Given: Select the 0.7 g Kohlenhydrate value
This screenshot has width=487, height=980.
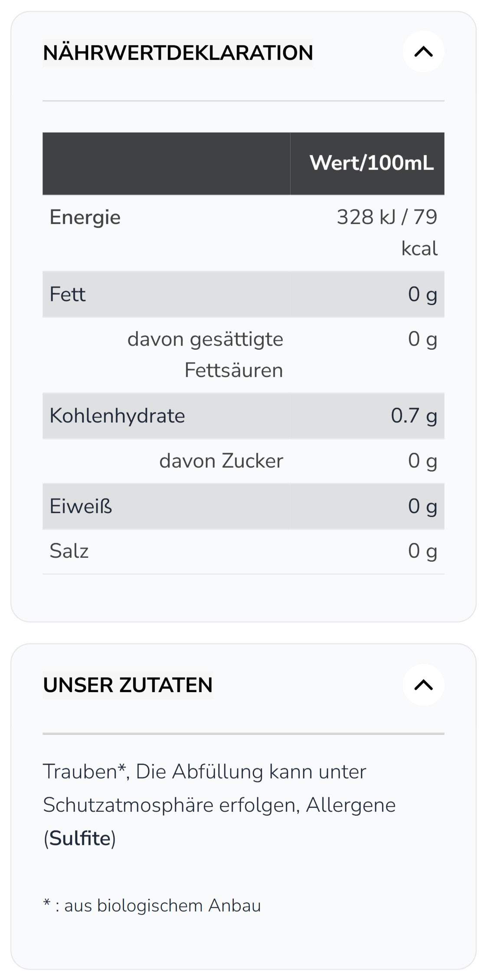Looking at the screenshot, I should tap(414, 416).
